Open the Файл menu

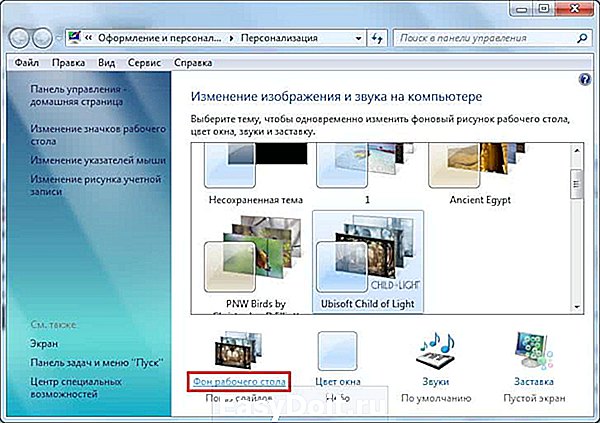(x=26, y=62)
